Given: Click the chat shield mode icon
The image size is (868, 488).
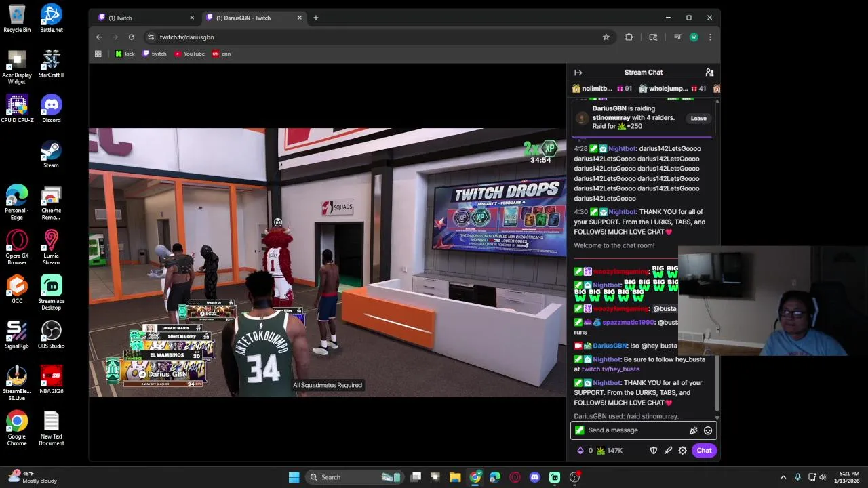Looking at the screenshot, I should pyautogui.click(x=654, y=451).
